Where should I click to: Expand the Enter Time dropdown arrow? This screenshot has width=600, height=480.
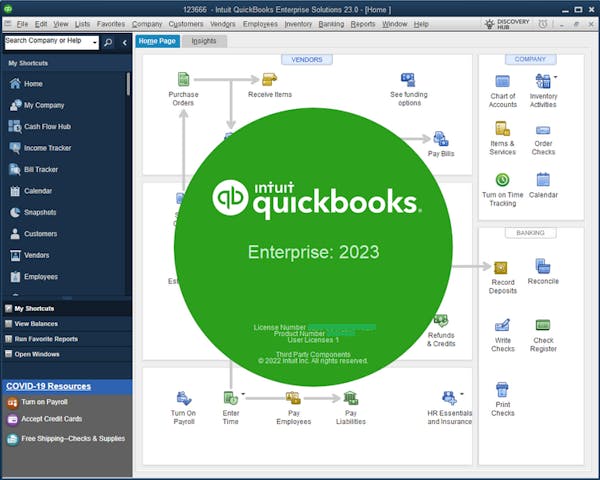(243, 397)
